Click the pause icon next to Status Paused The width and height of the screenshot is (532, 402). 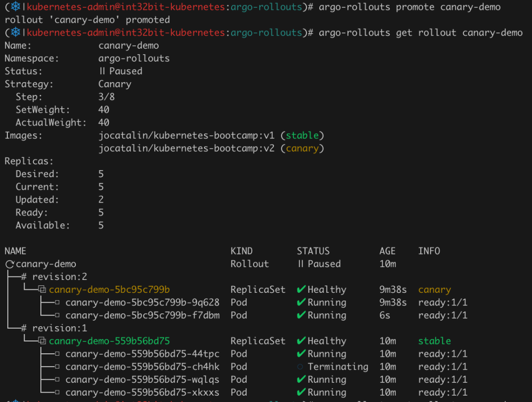[x=102, y=71]
